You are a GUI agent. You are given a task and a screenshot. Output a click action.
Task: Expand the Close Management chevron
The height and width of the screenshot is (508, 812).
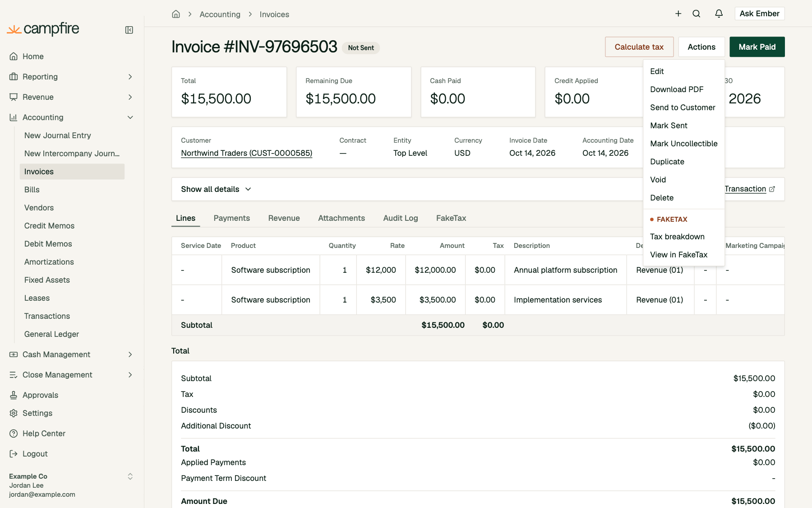click(x=130, y=375)
